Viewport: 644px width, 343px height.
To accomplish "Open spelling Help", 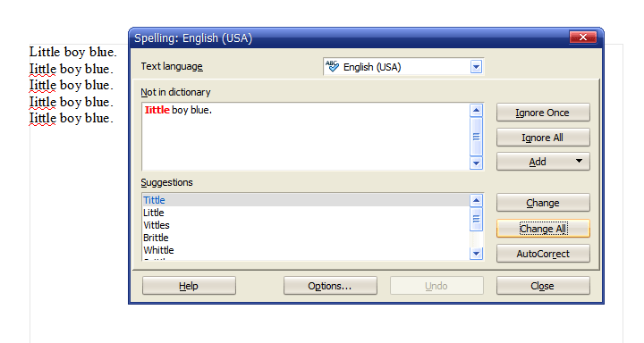I will (x=189, y=286).
